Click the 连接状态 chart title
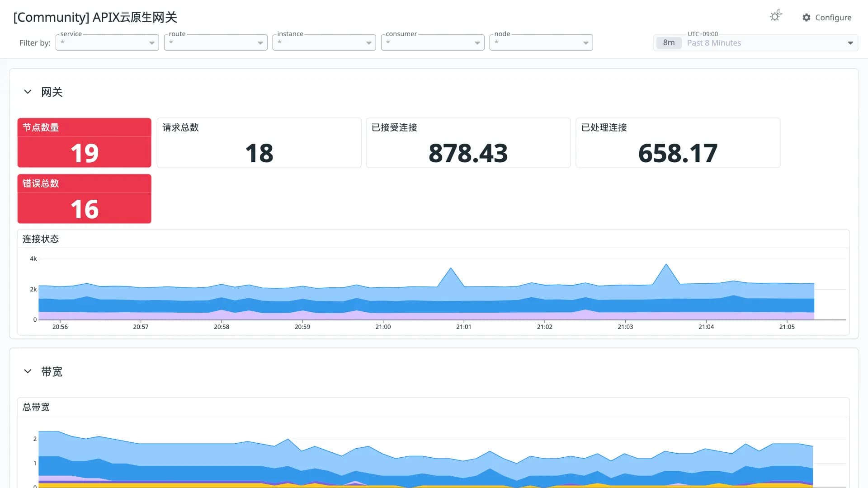The height and width of the screenshot is (488, 868). pos(41,239)
